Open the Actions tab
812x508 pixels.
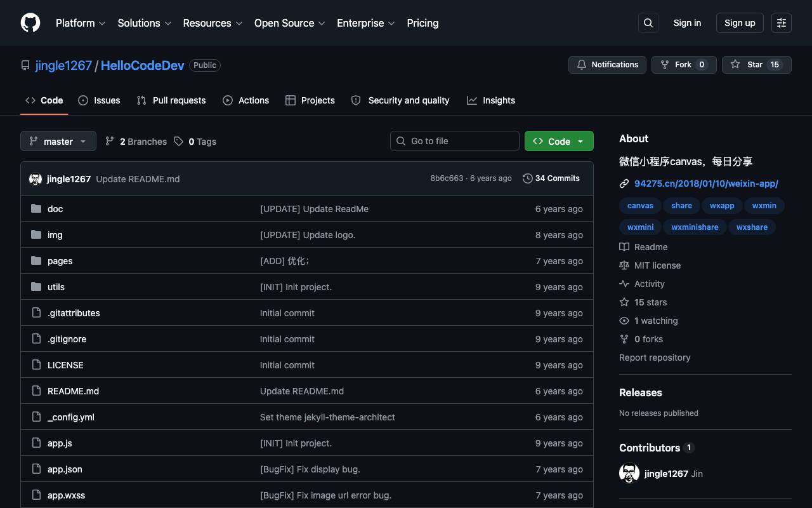246,100
